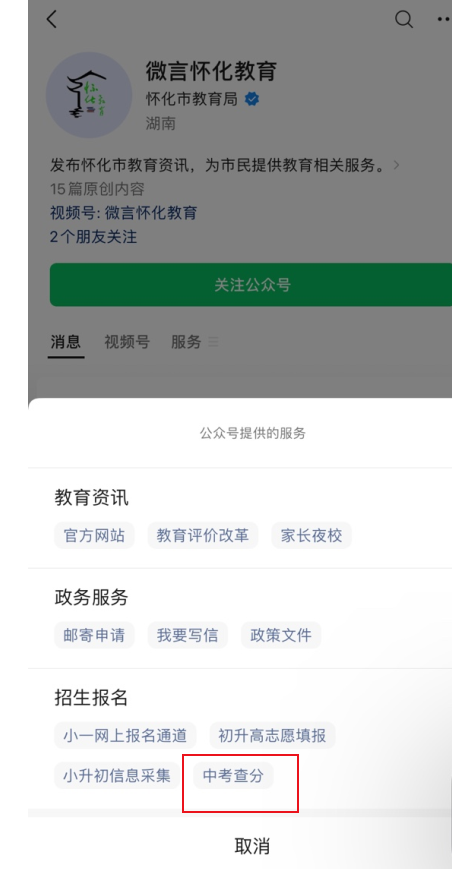Switch to the 消息 tab
The image size is (452, 869).
pos(66,342)
